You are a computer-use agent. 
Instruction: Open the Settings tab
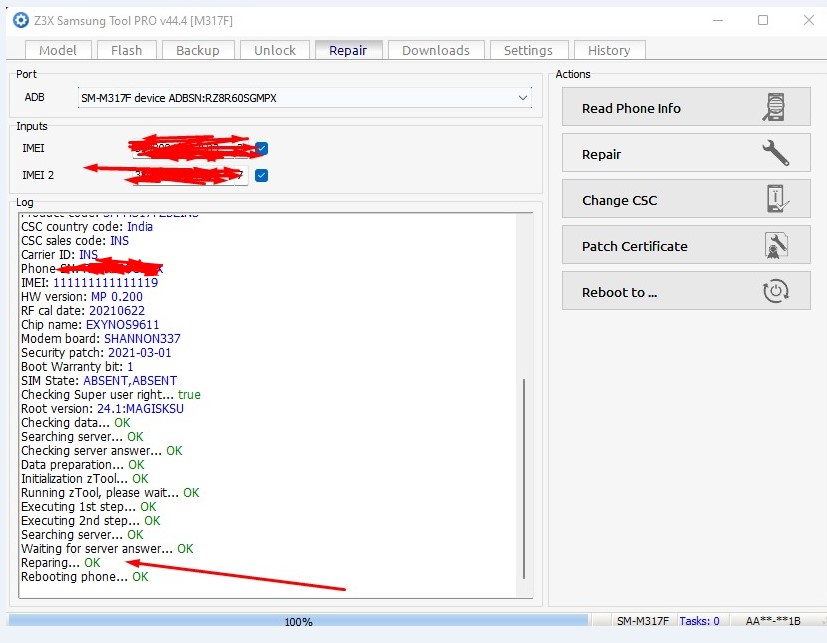(x=528, y=51)
